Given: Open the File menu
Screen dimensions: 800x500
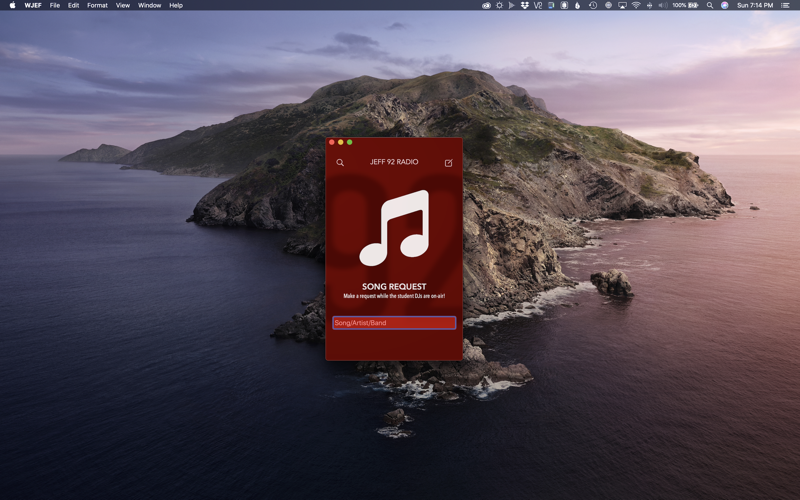Looking at the screenshot, I should [x=55, y=5].
